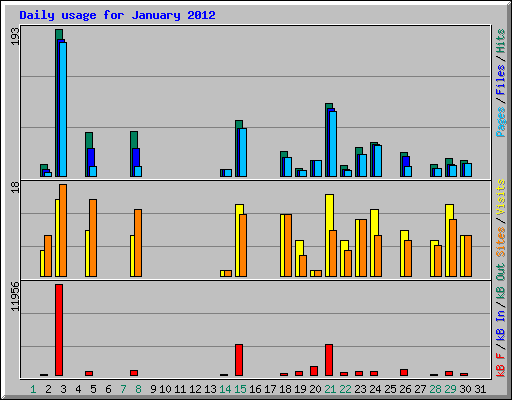
Task: Click day 13 on the x-axis
Action: [210, 389]
